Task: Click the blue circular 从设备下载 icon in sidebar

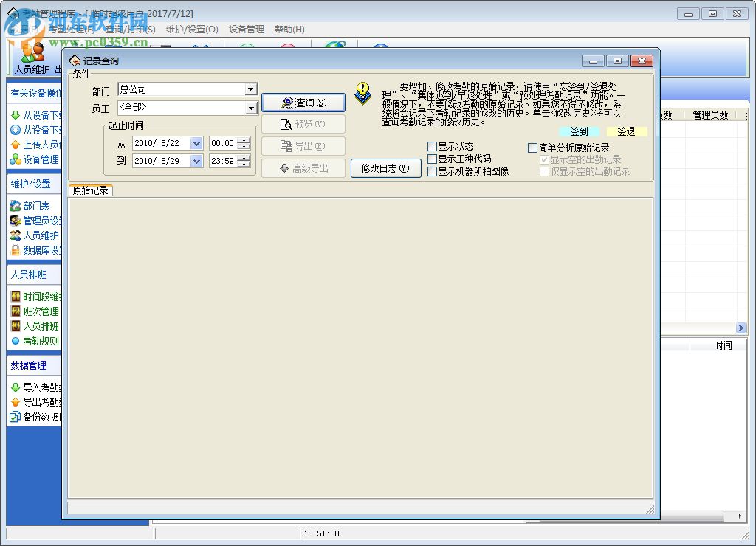Action: (x=16, y=130)
